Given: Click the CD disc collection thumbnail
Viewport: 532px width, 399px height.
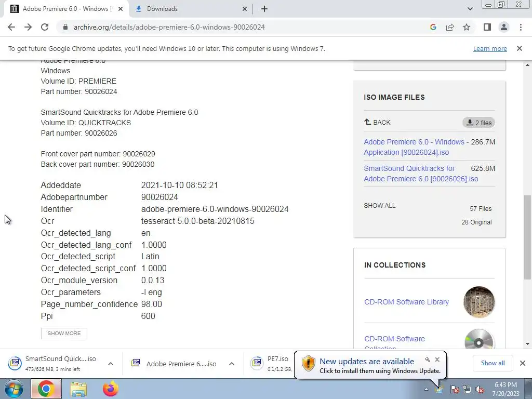Looking at the screenshot, I should tap(479, 339).
